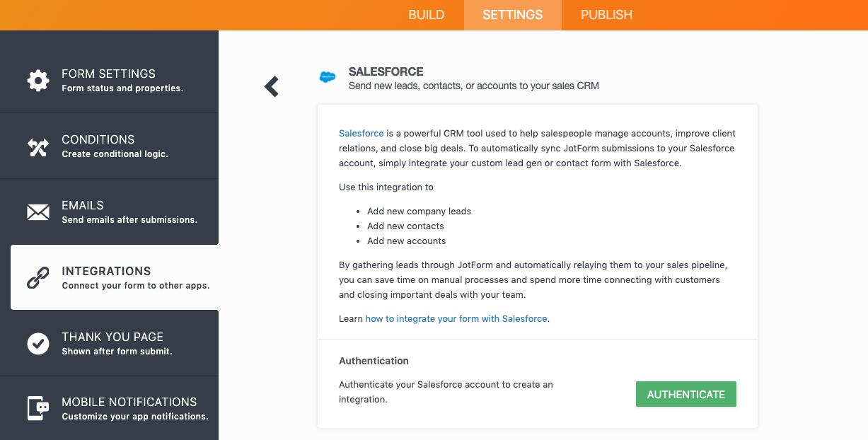Select the INTEGRATIONS sidebar label
The height and width of the screenshot is (440, 868).
point(106,271)
